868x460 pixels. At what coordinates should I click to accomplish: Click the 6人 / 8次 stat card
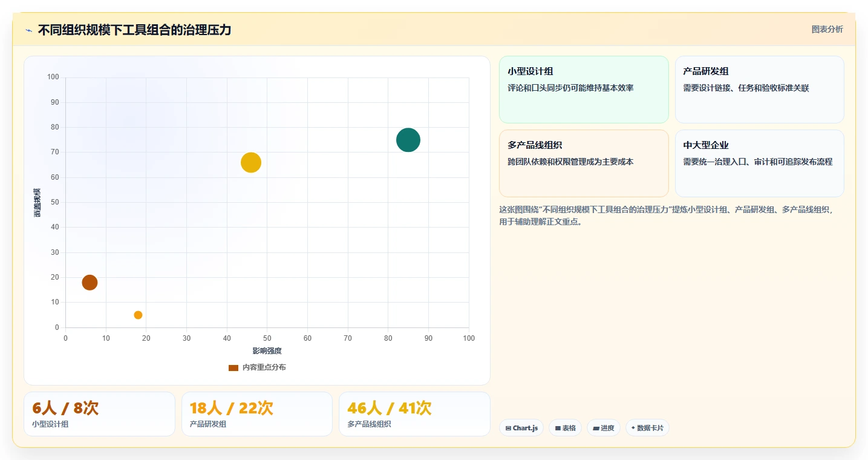point(99,414)
